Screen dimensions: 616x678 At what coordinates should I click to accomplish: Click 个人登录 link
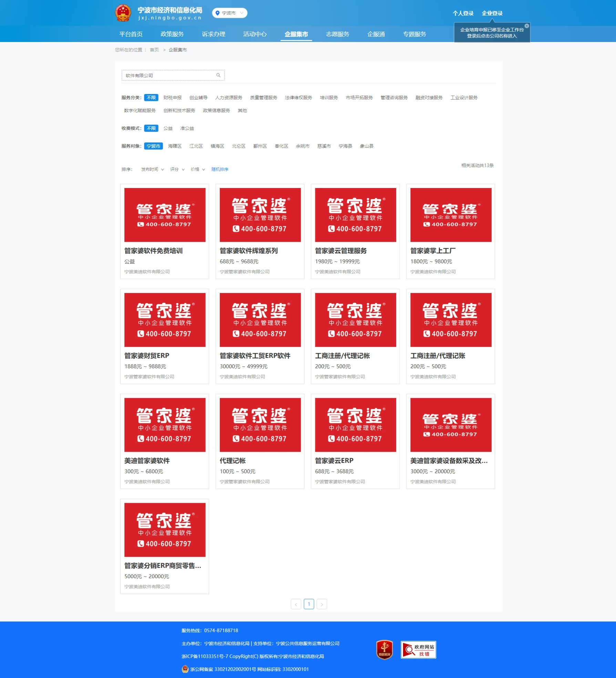pos(463,13)
